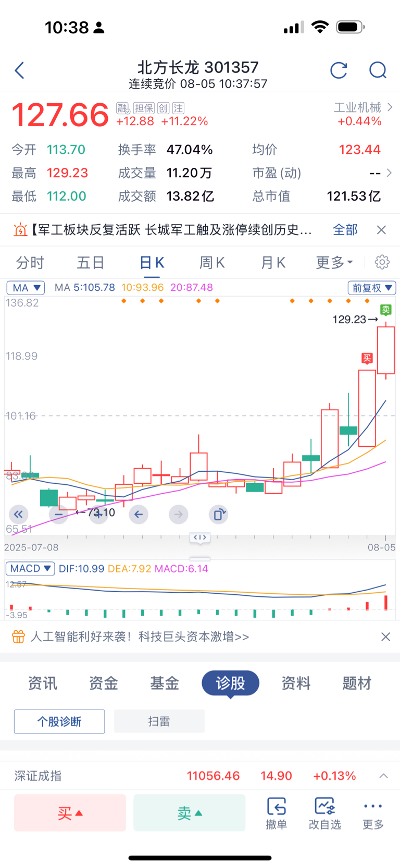Open the search magnifier icon
400x868 pixels.
[378, 70]
